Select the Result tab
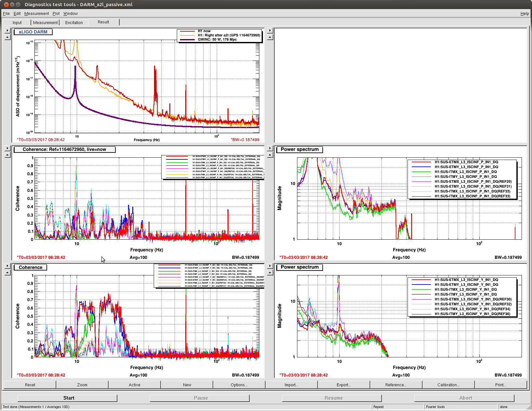 click(x=103, y=22)
